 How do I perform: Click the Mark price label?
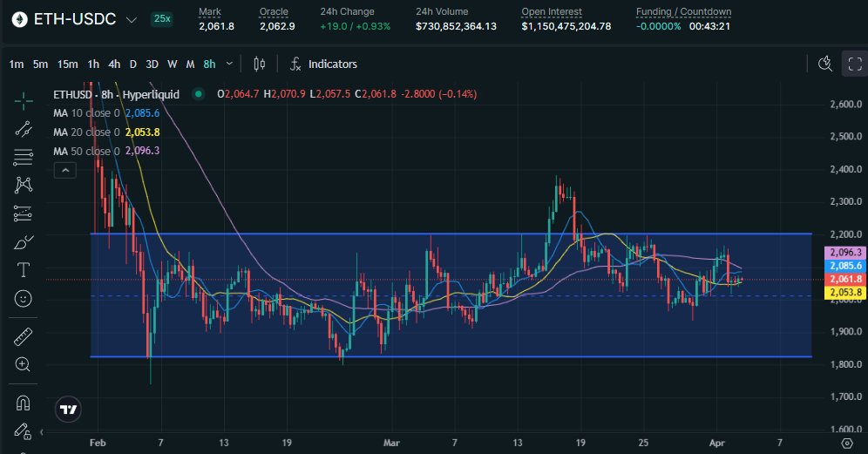(210, 11)
